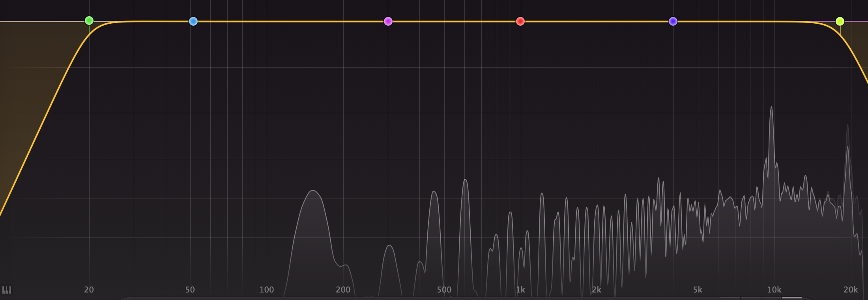Select the red EQ band at 1k

pyautogui.click(x=520, y=21)
